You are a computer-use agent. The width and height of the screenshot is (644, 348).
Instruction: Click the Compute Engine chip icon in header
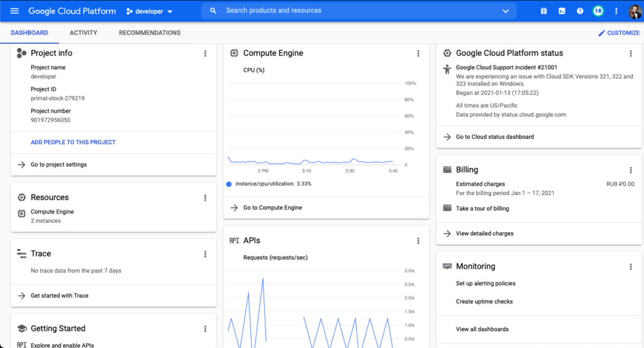point(234,53)
